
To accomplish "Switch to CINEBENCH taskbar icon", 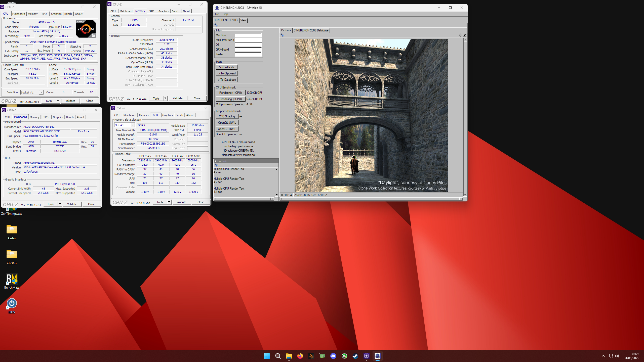I will pyautogui.click(x=377, y=356).
